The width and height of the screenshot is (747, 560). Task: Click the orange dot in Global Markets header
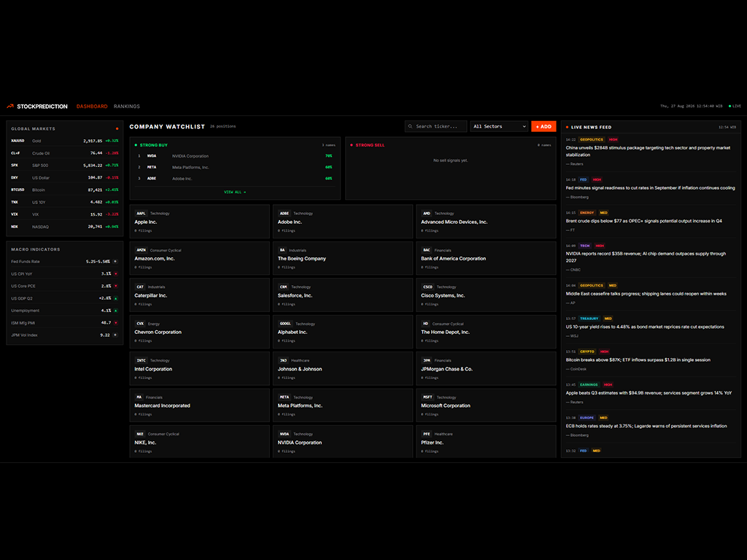(117, 128)
